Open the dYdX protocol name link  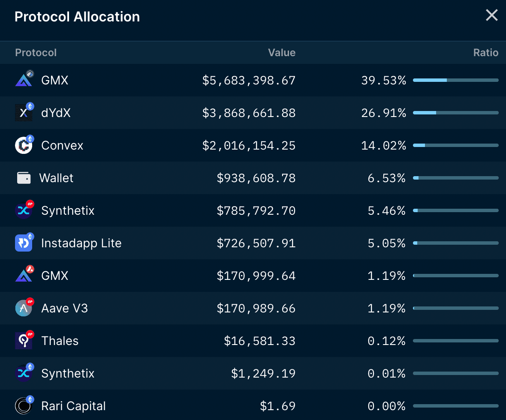(x=56, y=113)
